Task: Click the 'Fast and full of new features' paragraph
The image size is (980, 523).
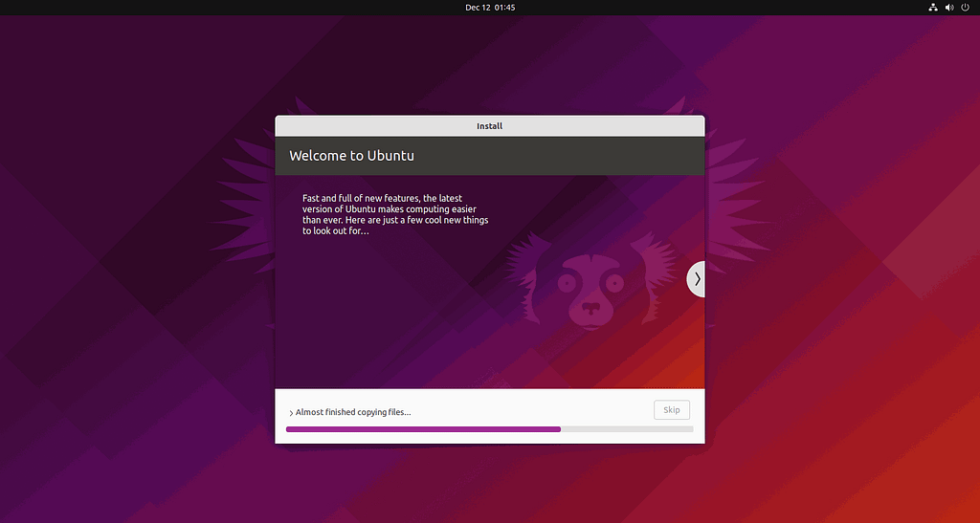Action: [395, 215]
